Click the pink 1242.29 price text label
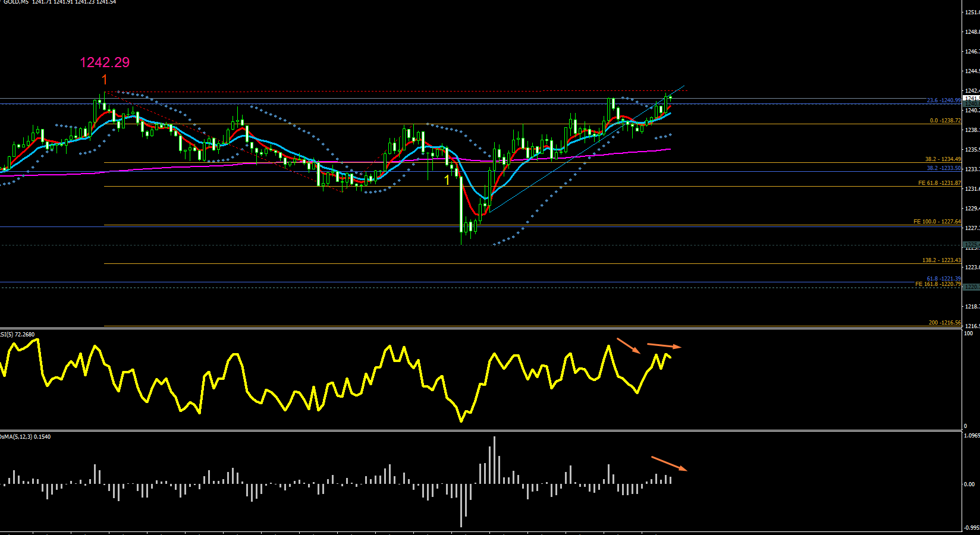 [105, 62]
